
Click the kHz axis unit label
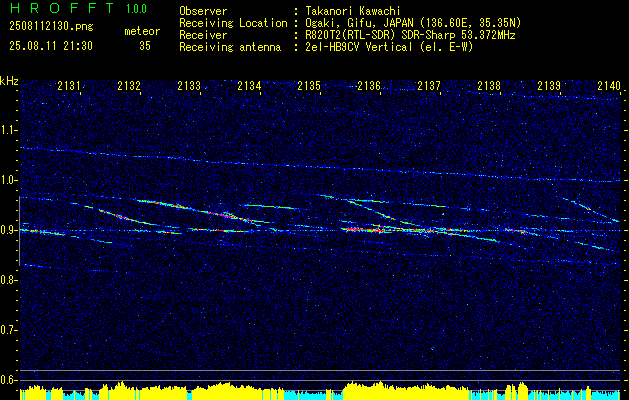pos(9,81)
